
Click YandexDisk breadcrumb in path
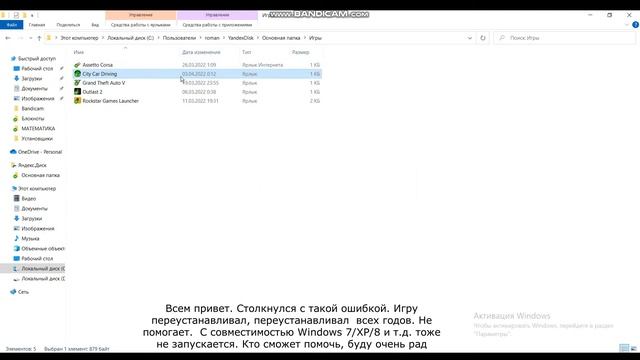coord(240,38)
